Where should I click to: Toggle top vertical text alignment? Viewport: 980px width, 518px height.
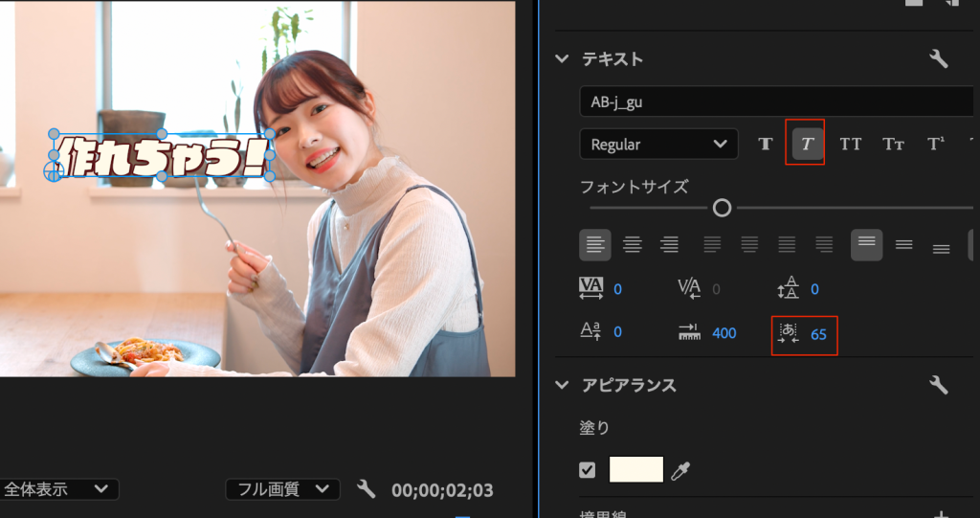coord(866,244)
